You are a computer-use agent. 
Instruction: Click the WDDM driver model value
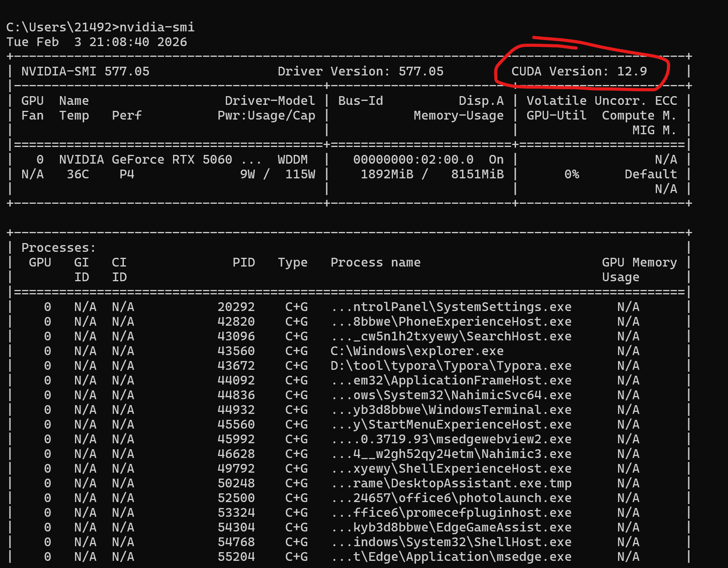293,160
